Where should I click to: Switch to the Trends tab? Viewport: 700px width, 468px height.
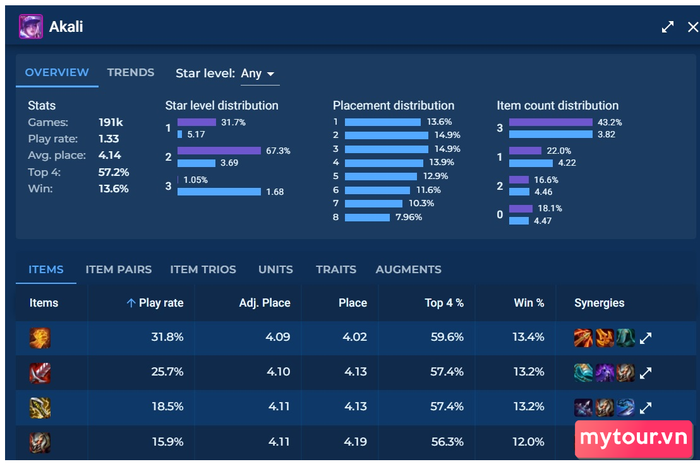coord(130,72)
